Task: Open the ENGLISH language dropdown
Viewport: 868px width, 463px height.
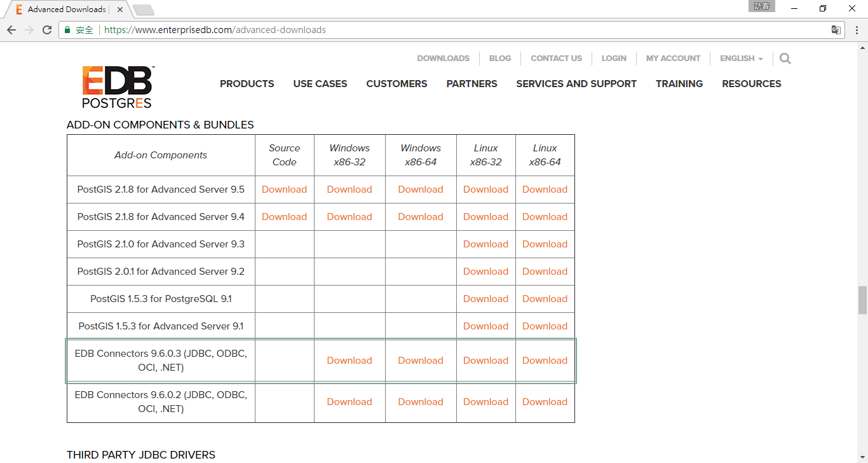Action: [741, 58]
